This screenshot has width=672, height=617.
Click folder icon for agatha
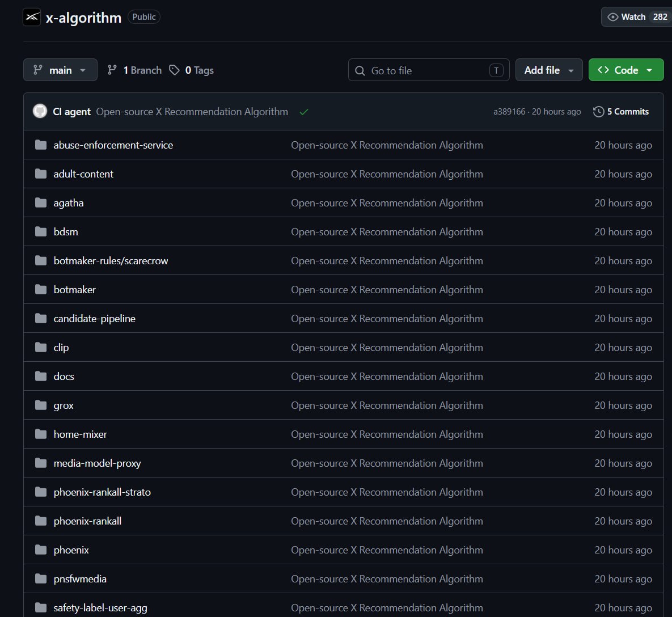click(41, 202)
